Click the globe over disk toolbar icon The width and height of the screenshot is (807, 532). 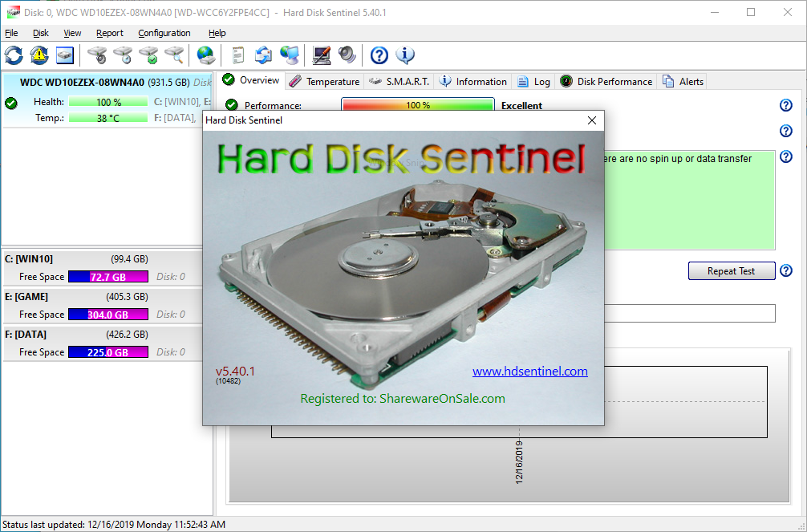tap(205, 55)
